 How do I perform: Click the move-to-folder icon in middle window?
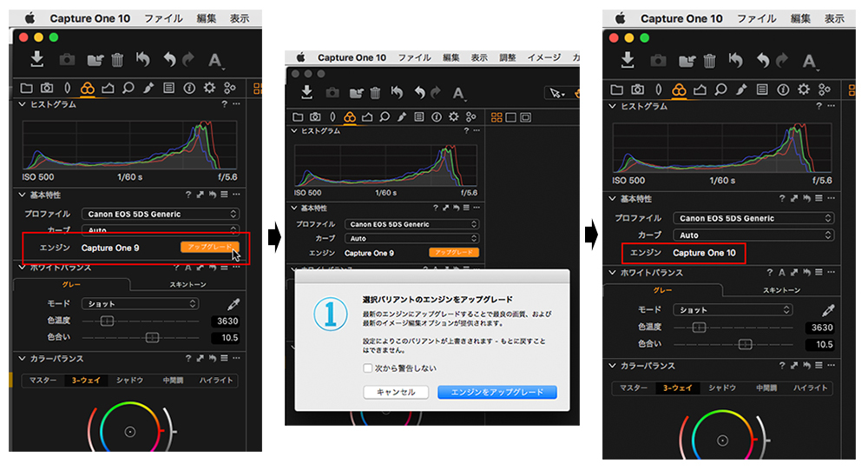357,93
